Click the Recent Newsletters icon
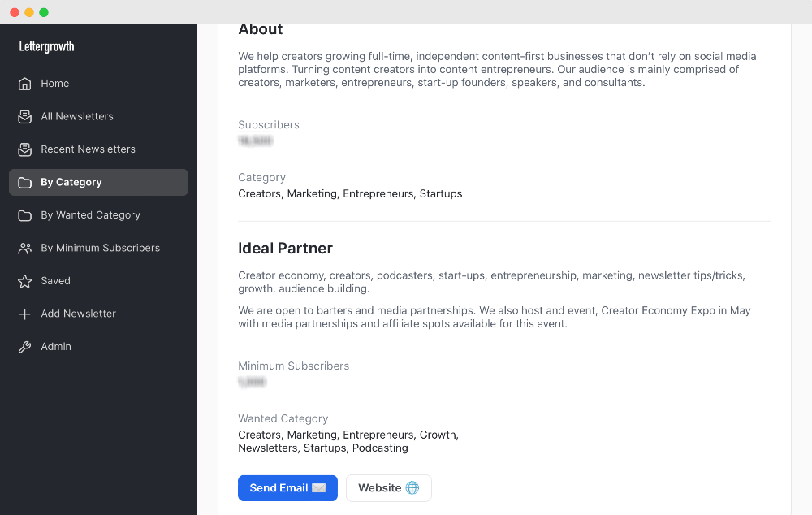 tap(25, 149)
